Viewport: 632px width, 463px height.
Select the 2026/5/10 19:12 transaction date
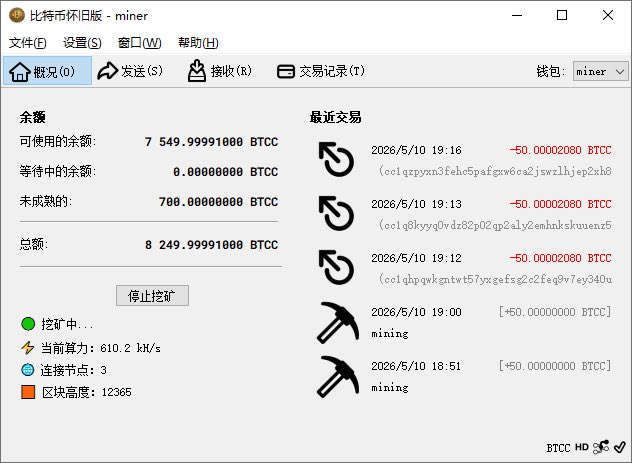coord(416,258)
